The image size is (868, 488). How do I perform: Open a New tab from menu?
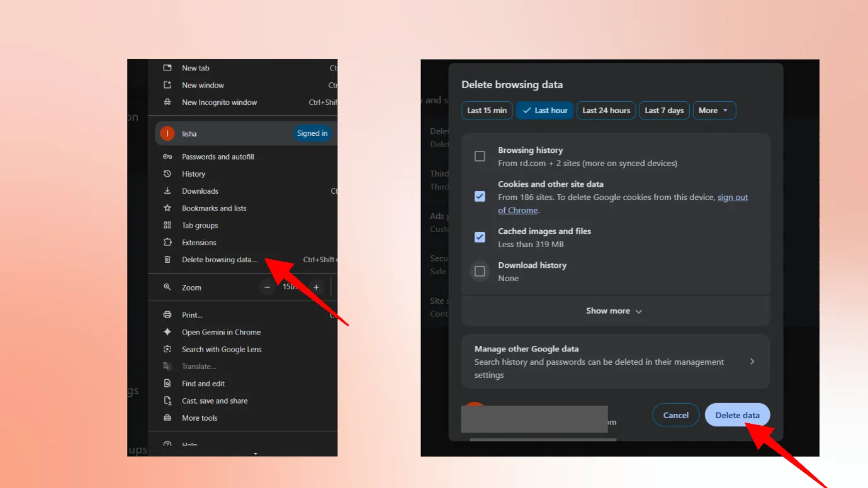point(196,68)
